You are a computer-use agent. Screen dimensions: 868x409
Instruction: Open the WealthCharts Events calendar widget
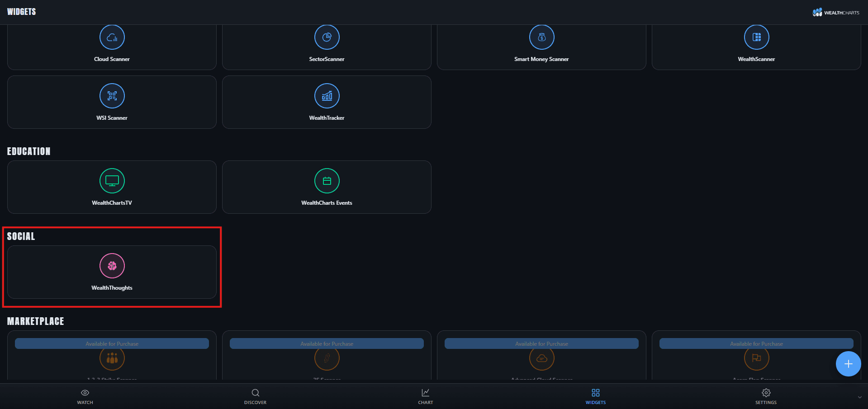[x=327, y=187]
